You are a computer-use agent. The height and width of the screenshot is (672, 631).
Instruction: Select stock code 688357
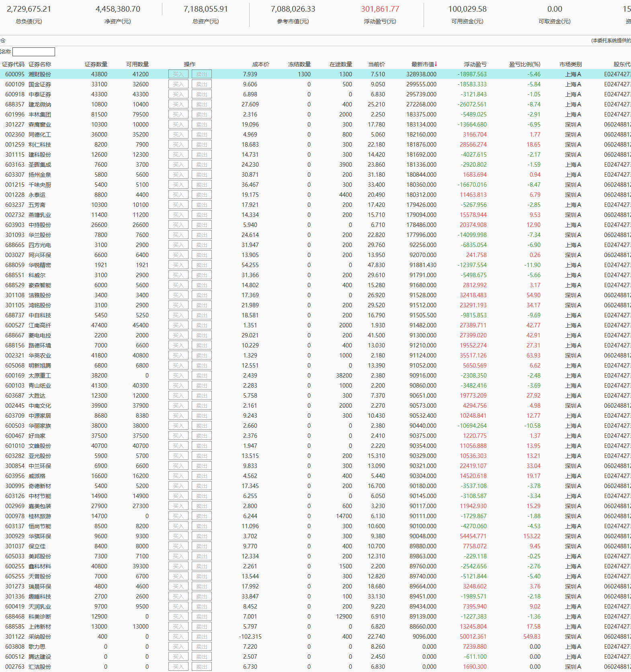coord(15,104)
